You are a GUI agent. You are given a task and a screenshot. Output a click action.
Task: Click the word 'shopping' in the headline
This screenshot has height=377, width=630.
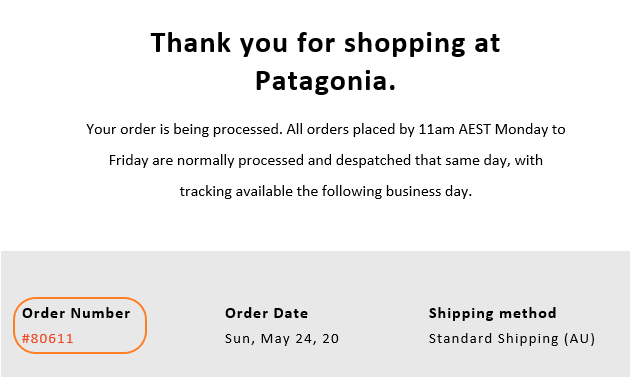pyautogui.click(x=405, y=43)
